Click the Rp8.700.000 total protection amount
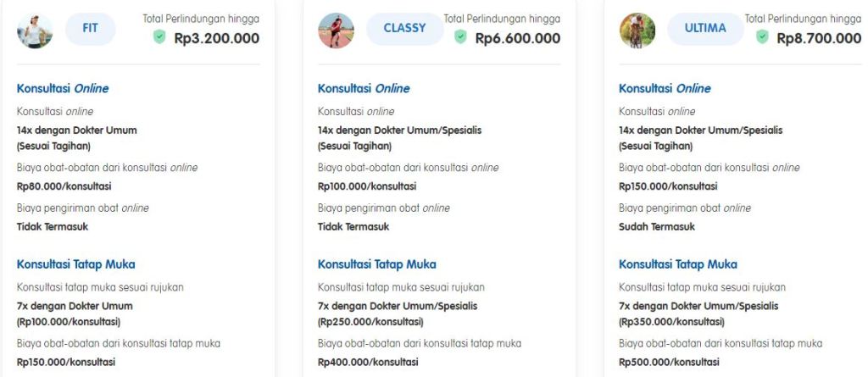 (818, 38)
